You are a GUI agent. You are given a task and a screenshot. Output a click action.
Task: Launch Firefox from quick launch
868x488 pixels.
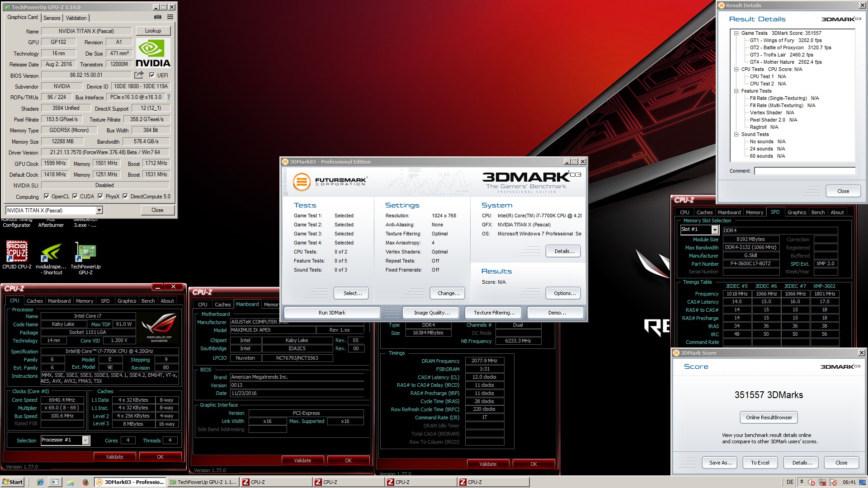tap(85, 482)
